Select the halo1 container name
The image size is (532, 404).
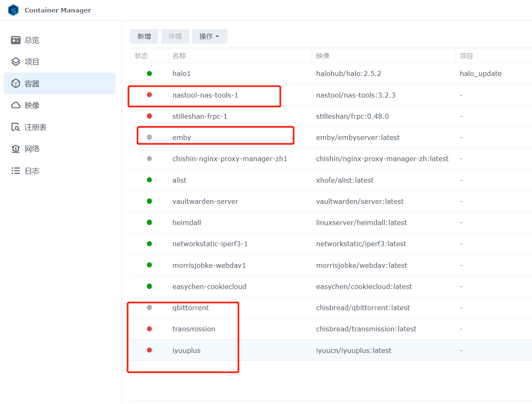[182, 73]
